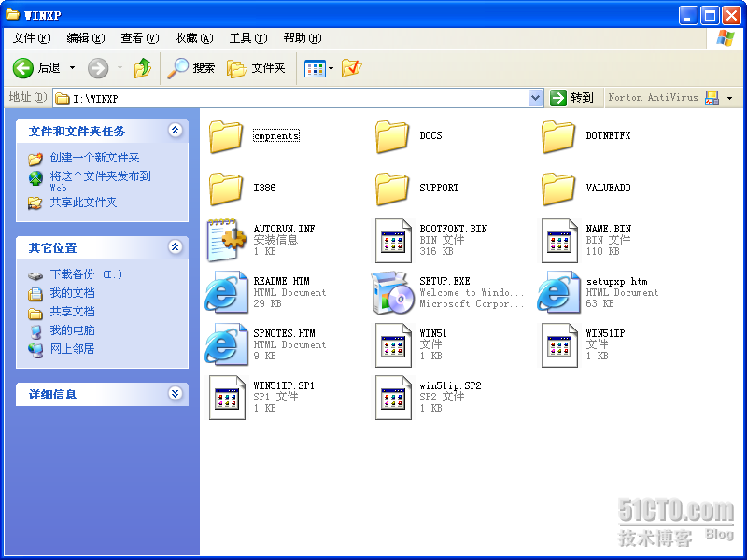Select the SUPPORT folder icon
The width and height of the screenshot is (747, 560).
(391, 189)
